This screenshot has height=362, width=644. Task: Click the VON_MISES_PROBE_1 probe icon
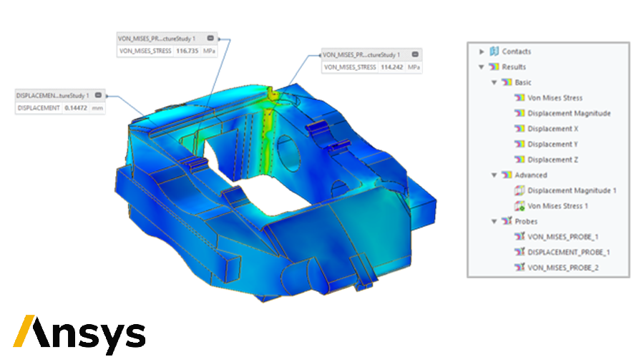(520, 237)
